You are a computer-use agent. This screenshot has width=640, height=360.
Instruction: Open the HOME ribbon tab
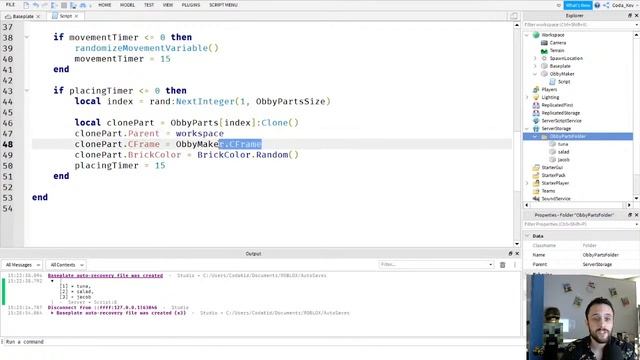click(x=104, y=5)
